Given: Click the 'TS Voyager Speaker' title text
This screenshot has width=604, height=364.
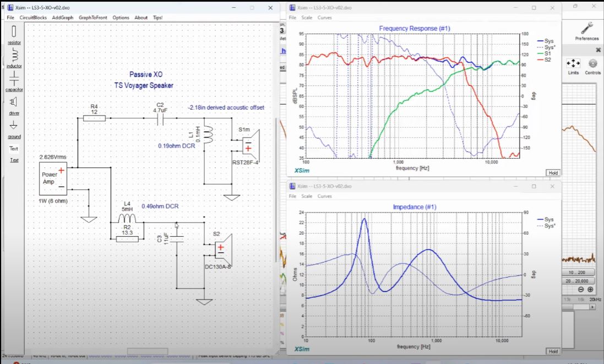Looking at the screenshot, I should click(144, 85).
